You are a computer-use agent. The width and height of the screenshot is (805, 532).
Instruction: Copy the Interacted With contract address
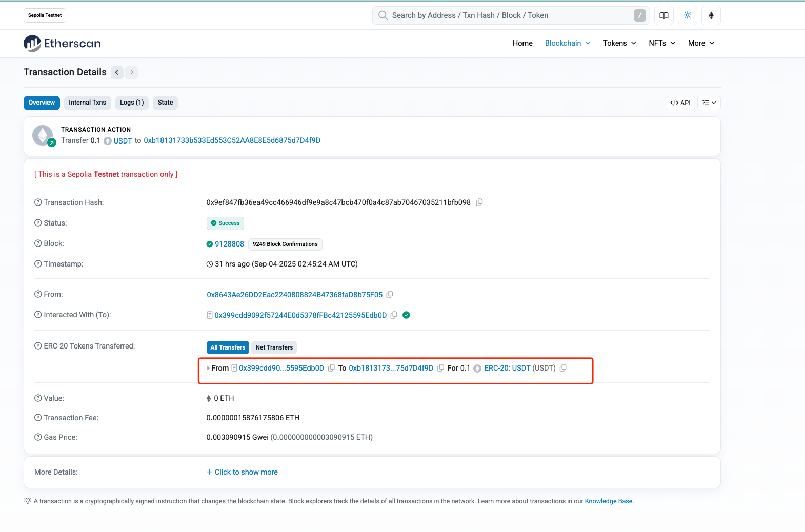[x=394, y=315]
